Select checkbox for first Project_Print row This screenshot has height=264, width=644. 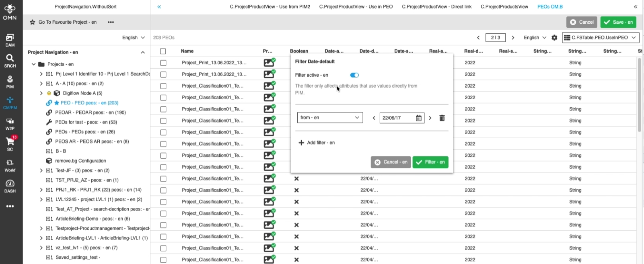coord(163,63)
